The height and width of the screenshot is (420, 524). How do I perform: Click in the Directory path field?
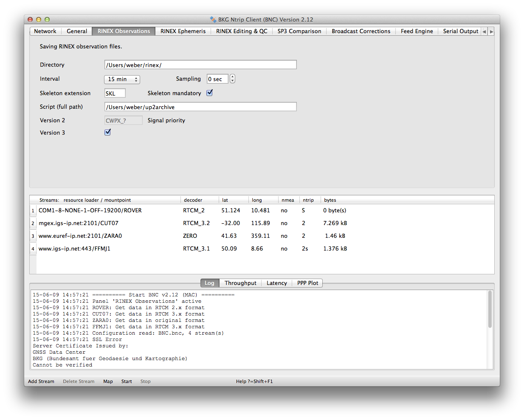(x=200, y=65)
